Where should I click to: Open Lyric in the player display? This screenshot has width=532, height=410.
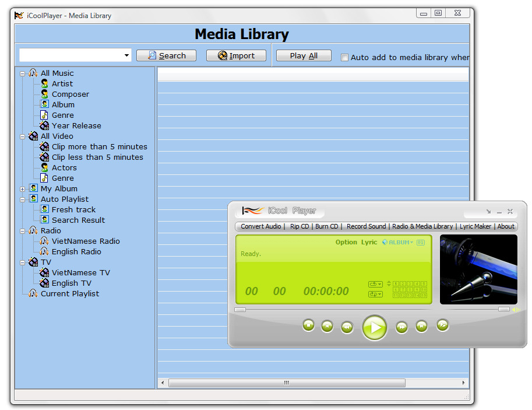[369, 242]
